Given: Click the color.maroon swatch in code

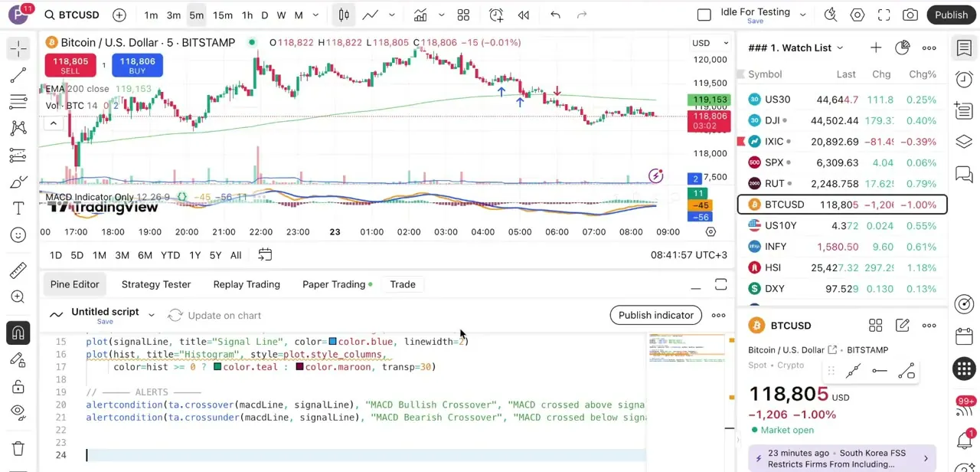Looking at the screenshot, I should [299, 367].
